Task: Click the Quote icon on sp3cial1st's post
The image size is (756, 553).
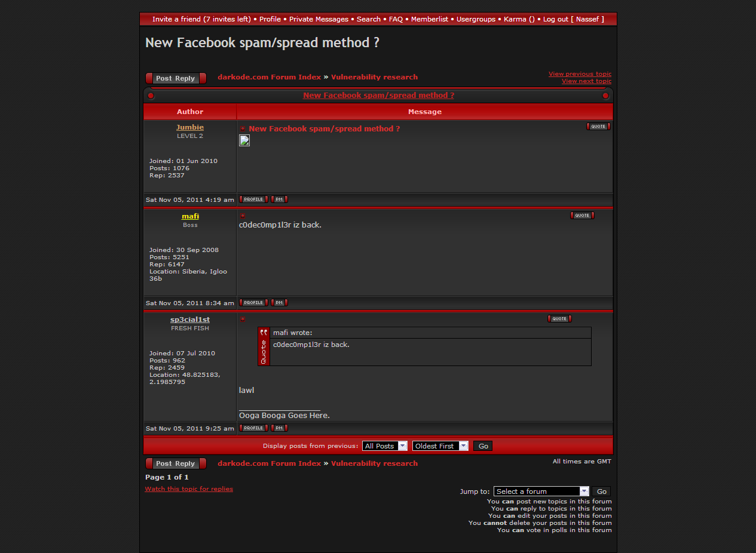Action: [x=559, y=319]
